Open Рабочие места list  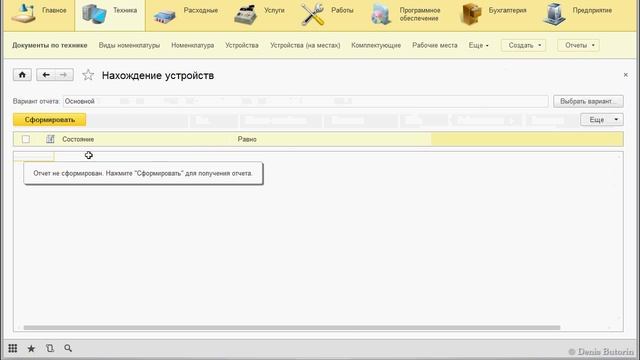(434, 45)
